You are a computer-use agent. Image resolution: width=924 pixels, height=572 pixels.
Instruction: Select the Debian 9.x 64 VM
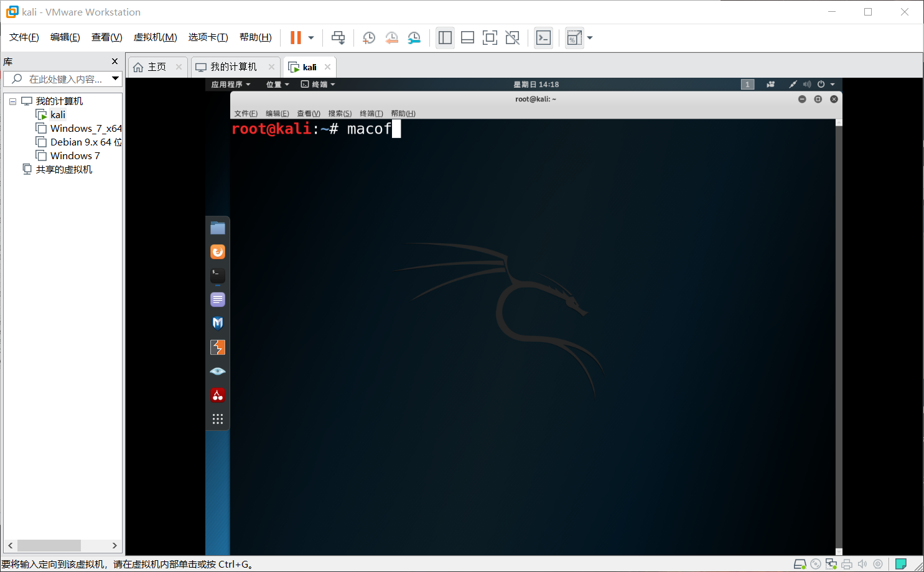[x=86, y=142]
